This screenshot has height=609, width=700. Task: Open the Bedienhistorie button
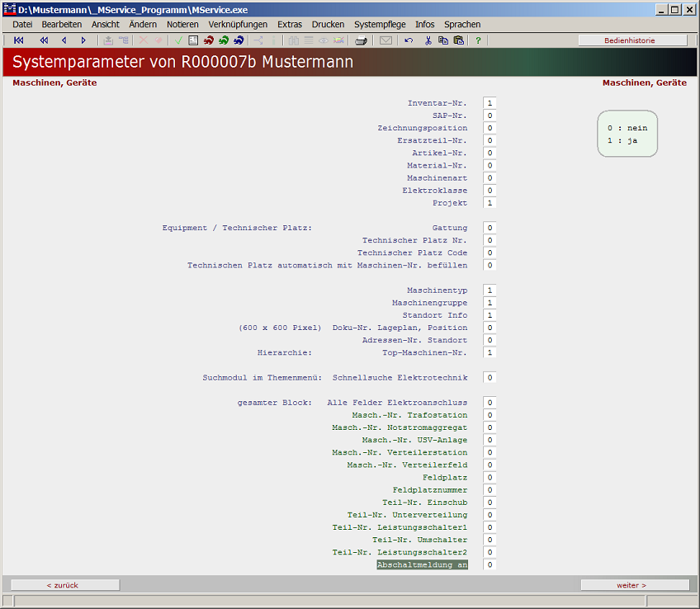633,40
